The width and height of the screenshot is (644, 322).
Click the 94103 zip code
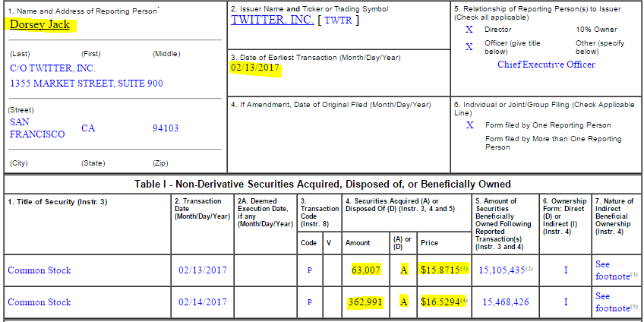[166, 128]
